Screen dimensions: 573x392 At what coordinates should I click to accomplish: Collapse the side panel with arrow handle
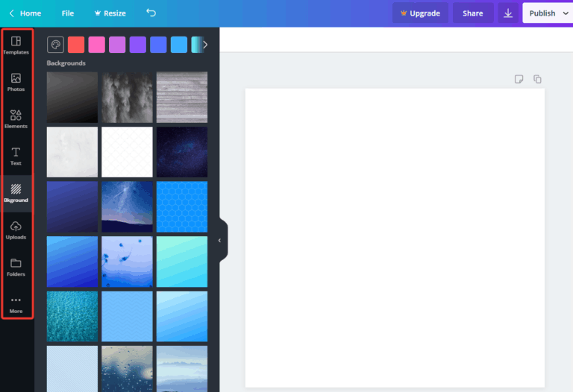coord(220,241)
